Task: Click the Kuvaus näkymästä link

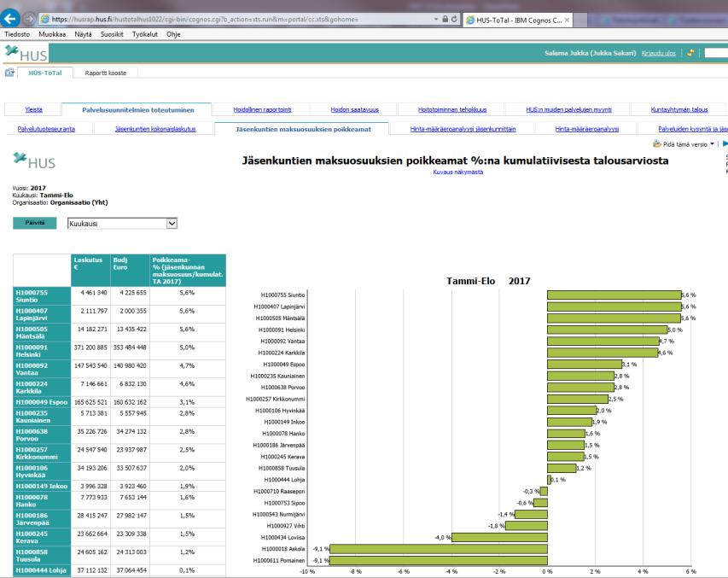Action: [x=457, y=172]
